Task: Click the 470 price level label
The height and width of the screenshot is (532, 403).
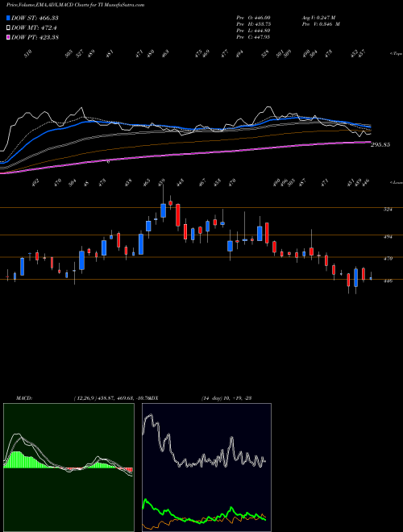Action: [388, 259]
